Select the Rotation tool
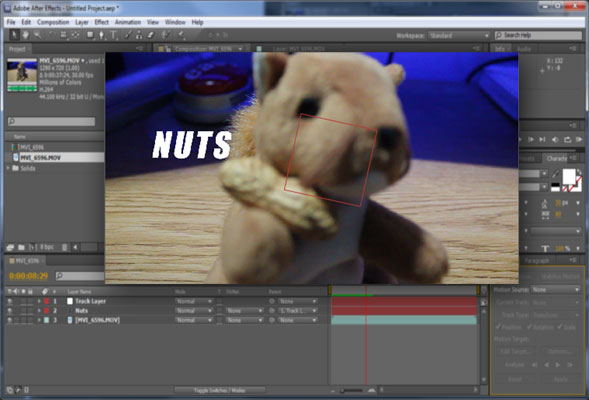The width and height of the screenshot is (589, 400). point(51,35)
